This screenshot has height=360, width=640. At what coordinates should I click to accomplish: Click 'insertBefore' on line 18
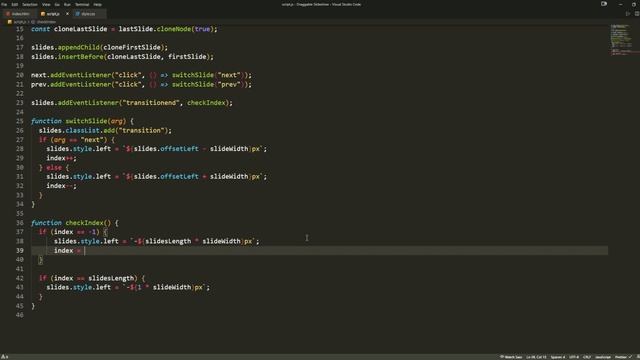coord(80,57)
